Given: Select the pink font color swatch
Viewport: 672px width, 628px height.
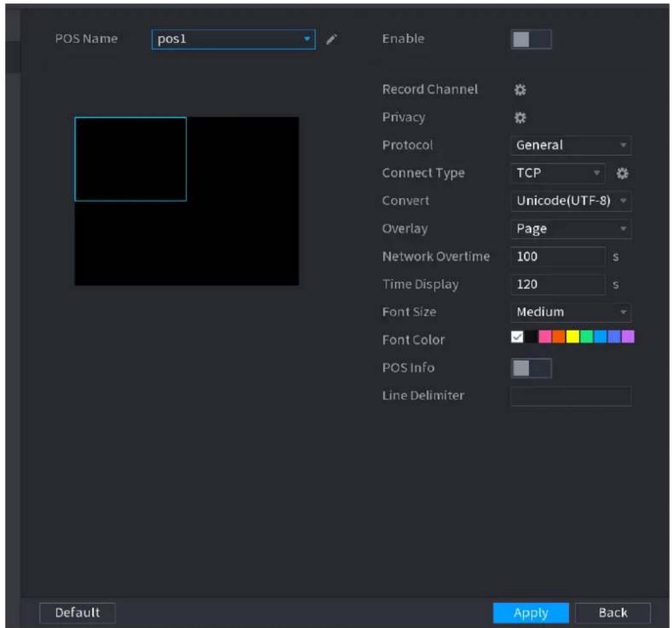Looking at the screenshot, I should 545,337.
